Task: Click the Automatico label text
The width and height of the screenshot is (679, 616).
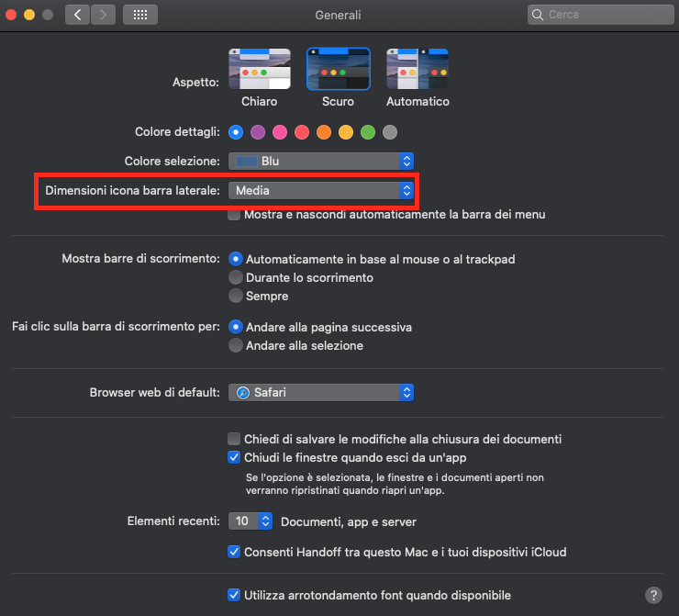Action: coord(417,101)
